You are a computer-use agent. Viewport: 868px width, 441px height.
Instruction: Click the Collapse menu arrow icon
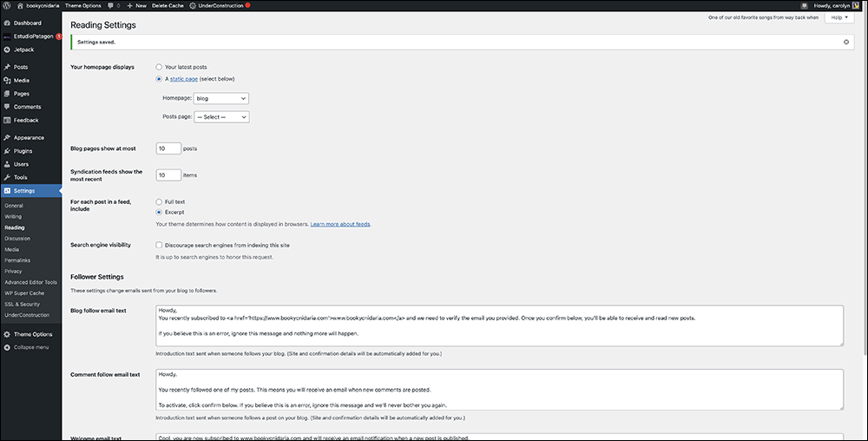click(x=7, y=346)
